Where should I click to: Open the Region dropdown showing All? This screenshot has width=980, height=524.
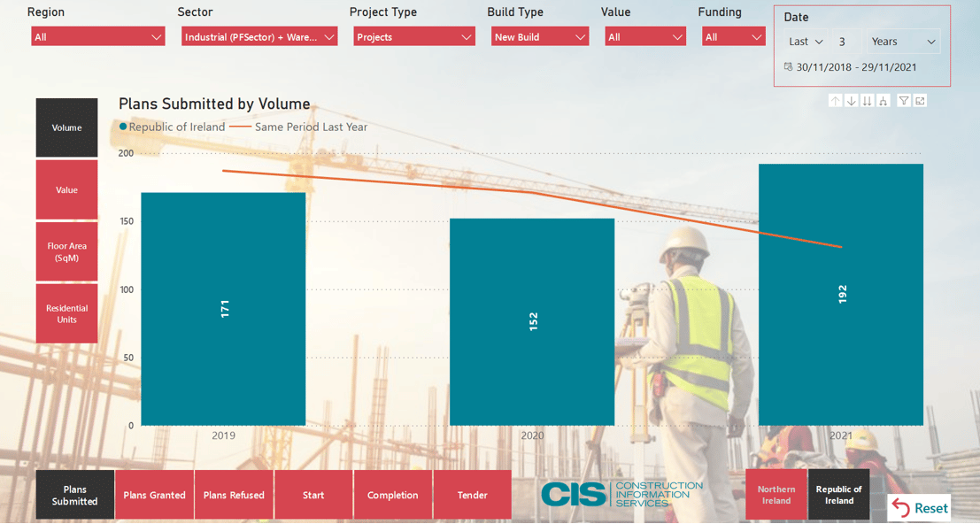[98, 37]
